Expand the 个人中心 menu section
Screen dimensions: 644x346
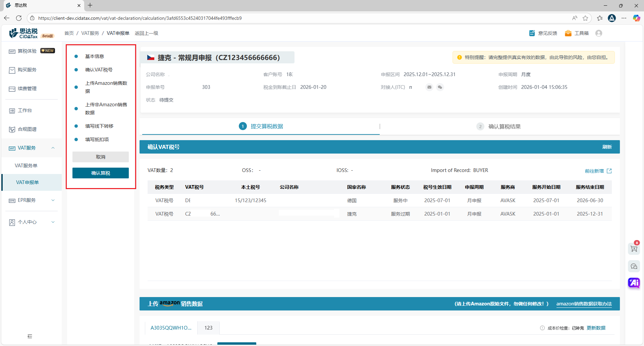pos(53,222)
